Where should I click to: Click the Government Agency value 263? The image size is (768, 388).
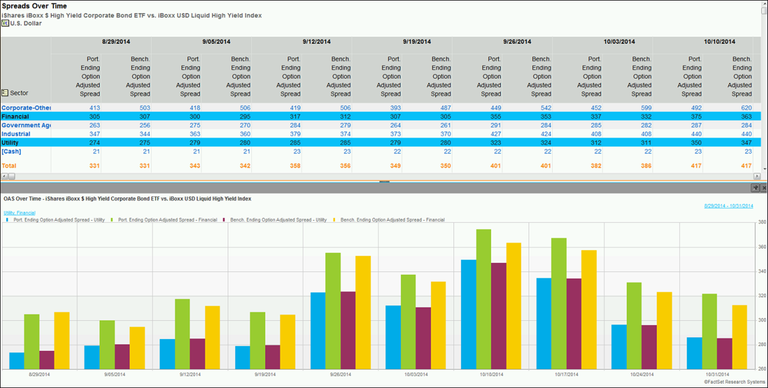point(95,125)
